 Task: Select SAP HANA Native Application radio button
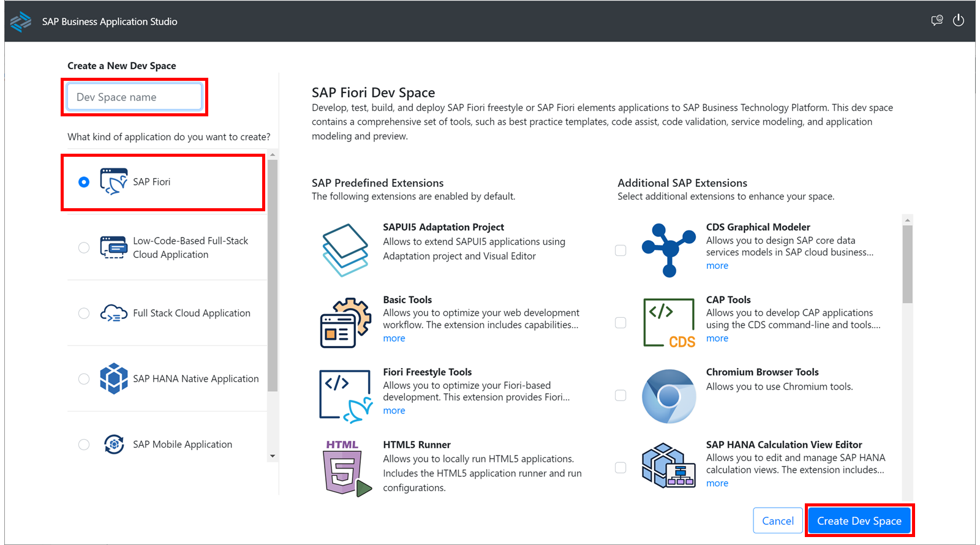[x=84, y=378]
